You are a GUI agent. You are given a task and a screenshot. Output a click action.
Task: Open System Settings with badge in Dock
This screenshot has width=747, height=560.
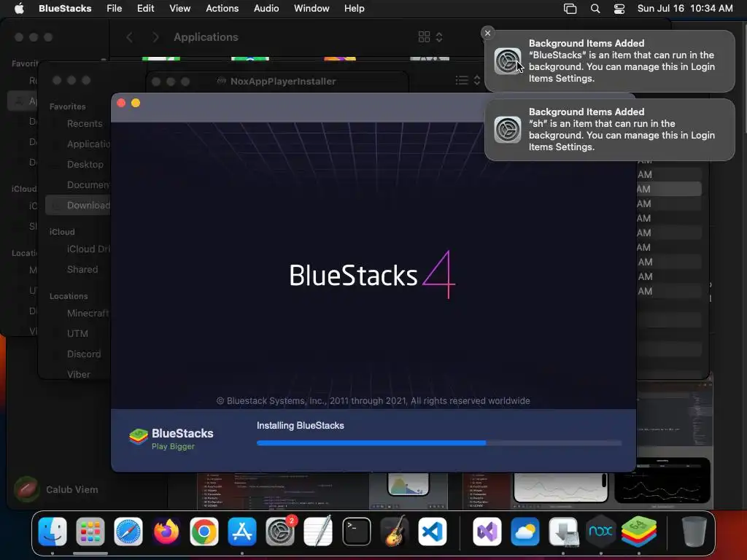(x=280, y=532)
